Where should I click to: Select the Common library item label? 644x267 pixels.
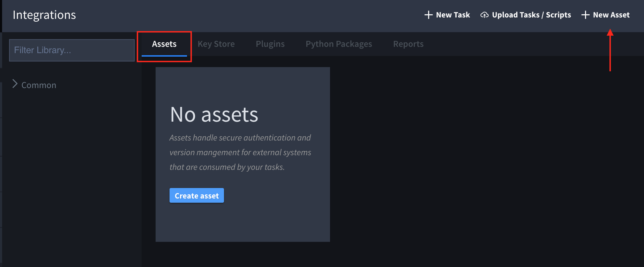tap(39, 85)
